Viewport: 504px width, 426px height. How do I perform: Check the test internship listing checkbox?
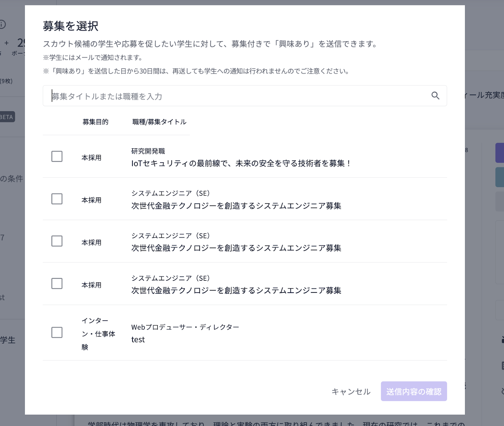(x=57, y=332)
